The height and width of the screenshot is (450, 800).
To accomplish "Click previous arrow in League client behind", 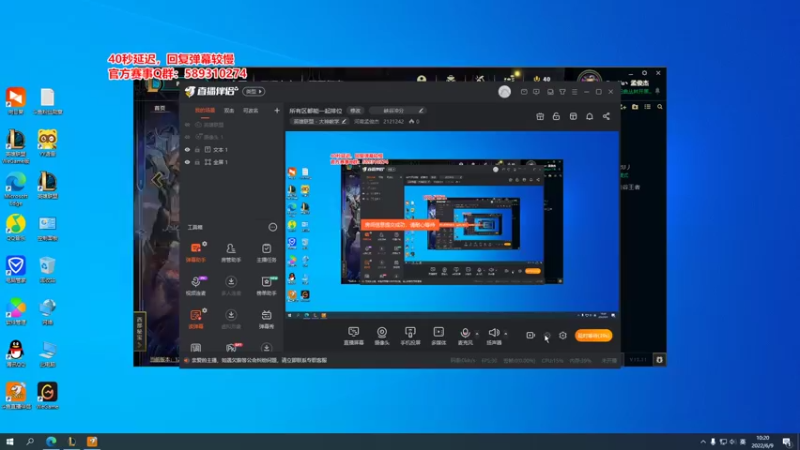I will 156,180.
